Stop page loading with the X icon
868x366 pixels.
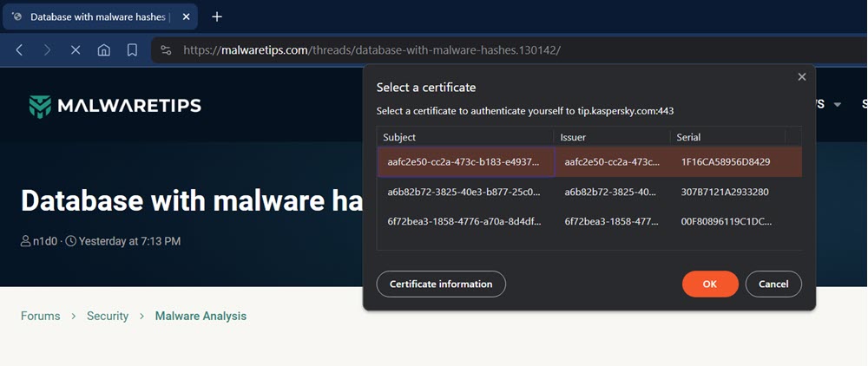click(76, 50)
